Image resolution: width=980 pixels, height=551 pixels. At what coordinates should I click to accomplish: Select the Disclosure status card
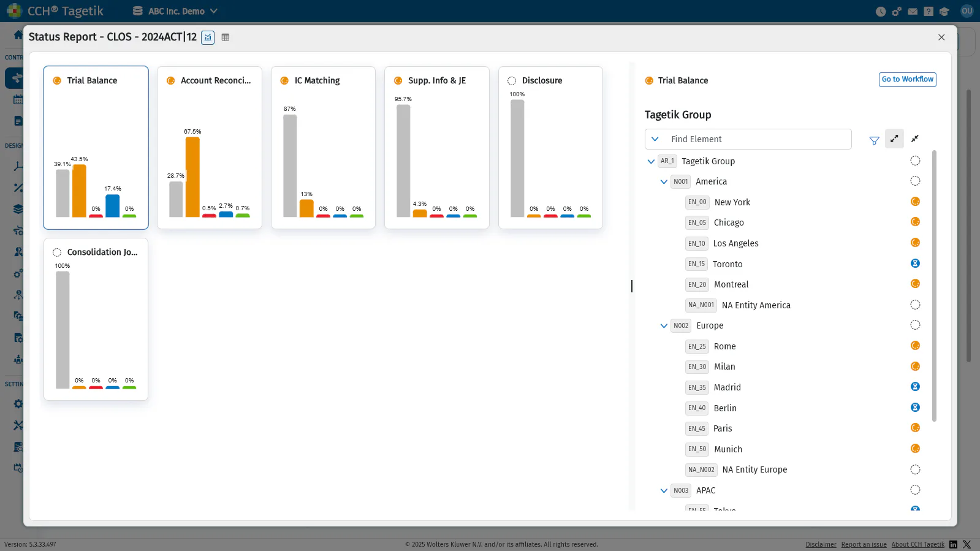tap(550, 148)
